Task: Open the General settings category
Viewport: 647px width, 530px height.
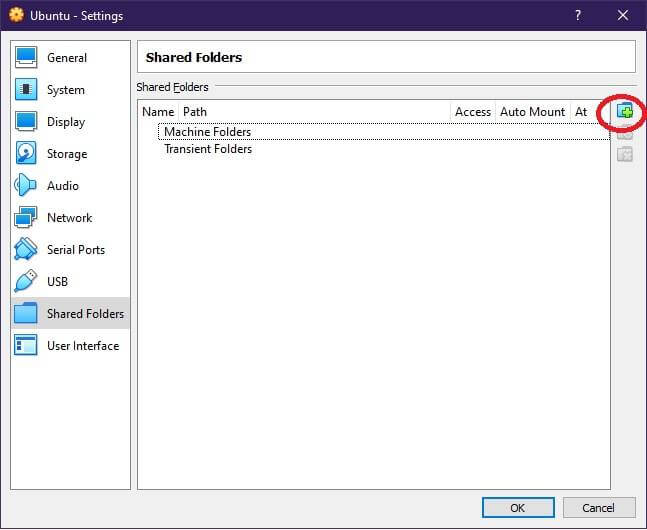Action: (71, 57)
